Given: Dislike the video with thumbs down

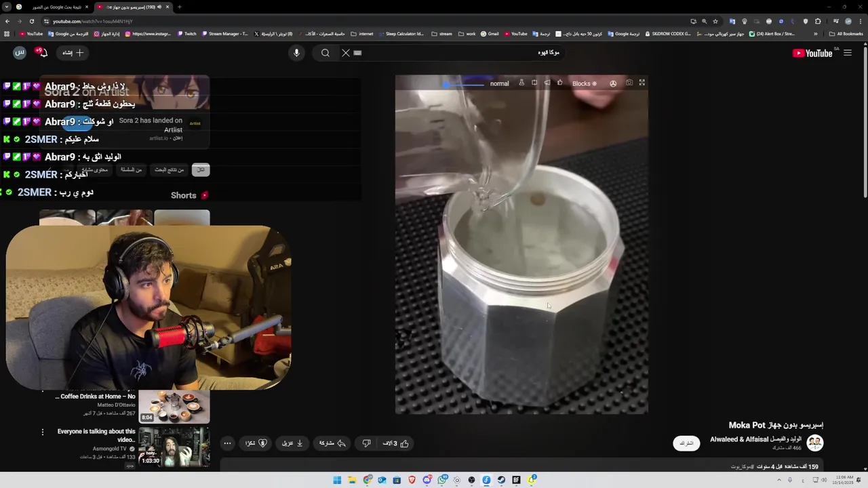Looking at the screenshot, I should [366, 443].
